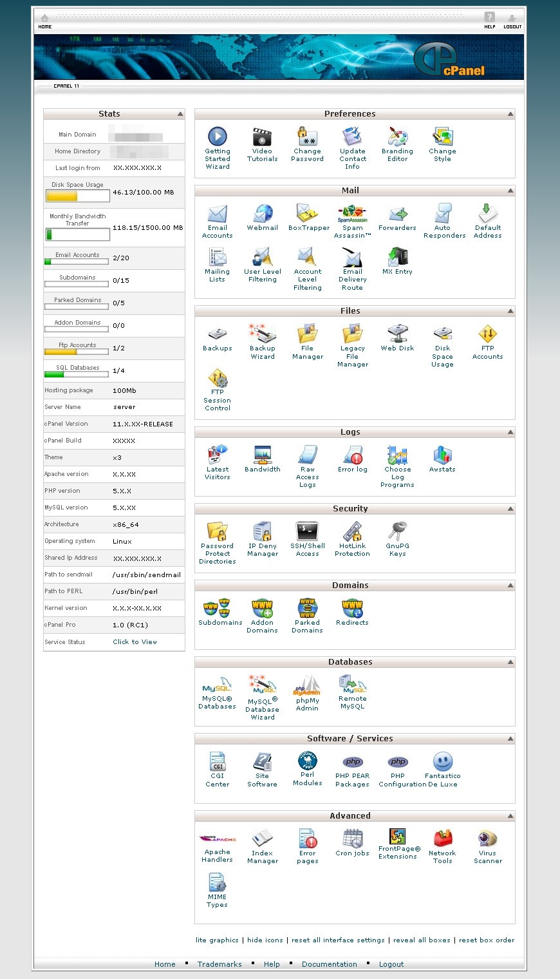This screenshot has width=560, height=979.
Task: Open Cron jobs in Advanced
Action: [352, 839]
